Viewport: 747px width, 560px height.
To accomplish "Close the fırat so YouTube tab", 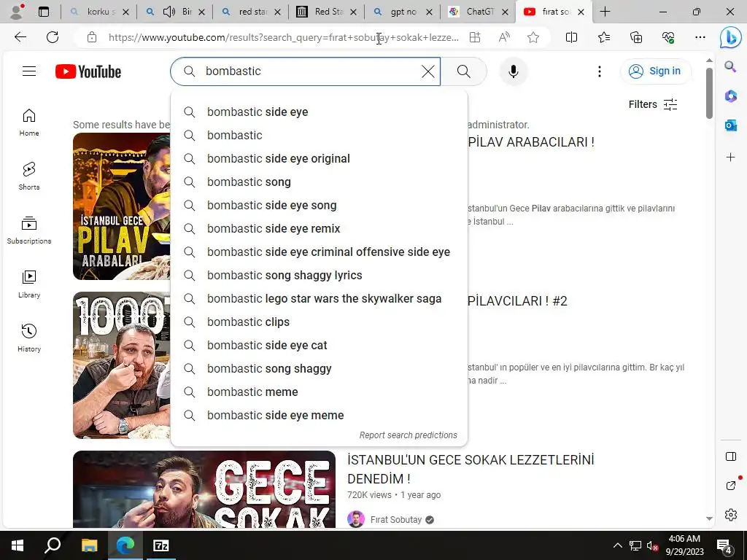I will 581,12.
